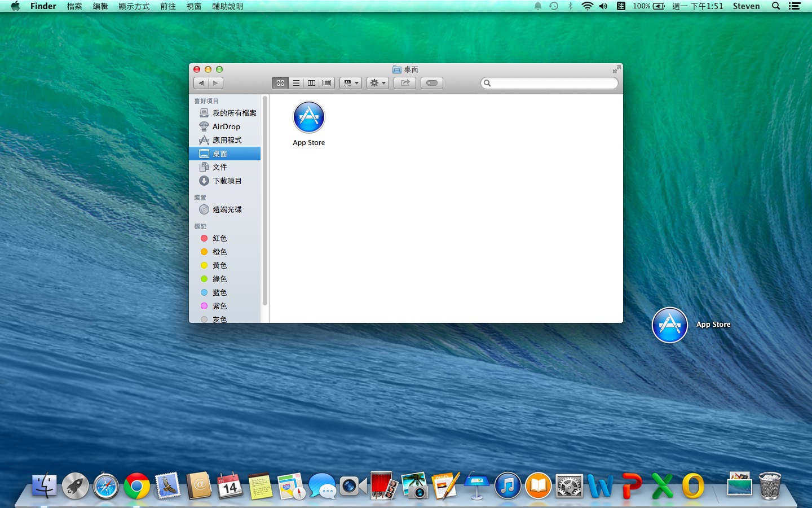The width and height of the screenshot is (812, 508).
Task: Open the 編輯 menu
Action: (100, 6)
